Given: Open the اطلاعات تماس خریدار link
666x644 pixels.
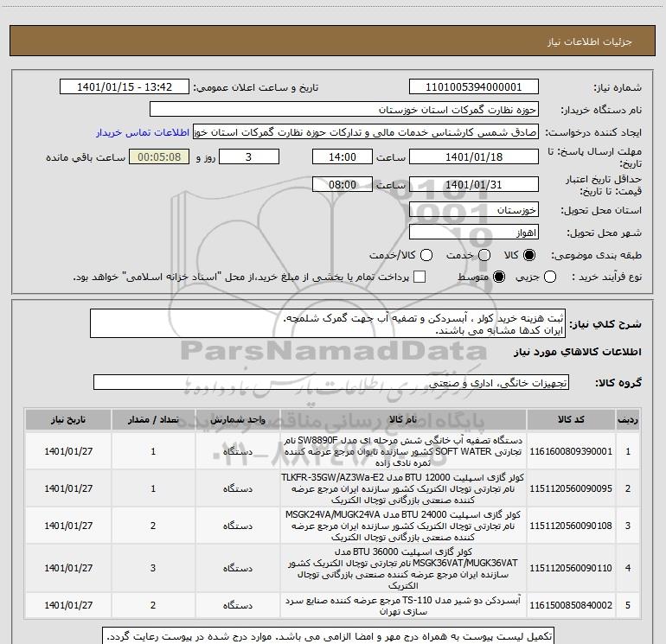Looking at the screenshot, I should coord(143,132).
